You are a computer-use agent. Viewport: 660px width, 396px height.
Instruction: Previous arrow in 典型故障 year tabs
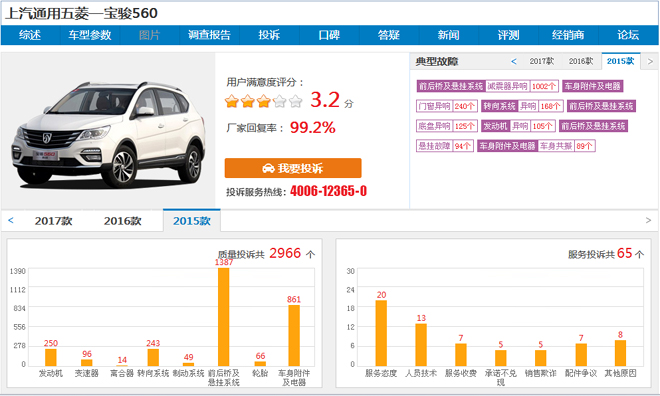(514, 61)
